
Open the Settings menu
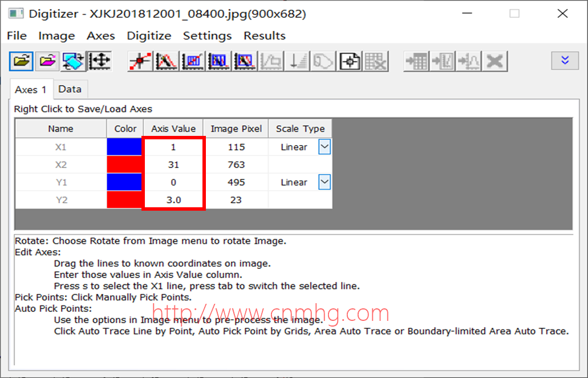(x=207, y=35)
